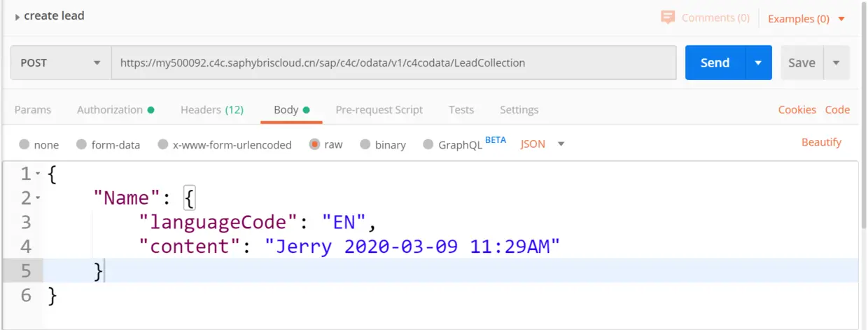The height and width of the screenshot is (330, 868).
Task: Click the Comments speech bubble icon
Action: click(668, 18)
